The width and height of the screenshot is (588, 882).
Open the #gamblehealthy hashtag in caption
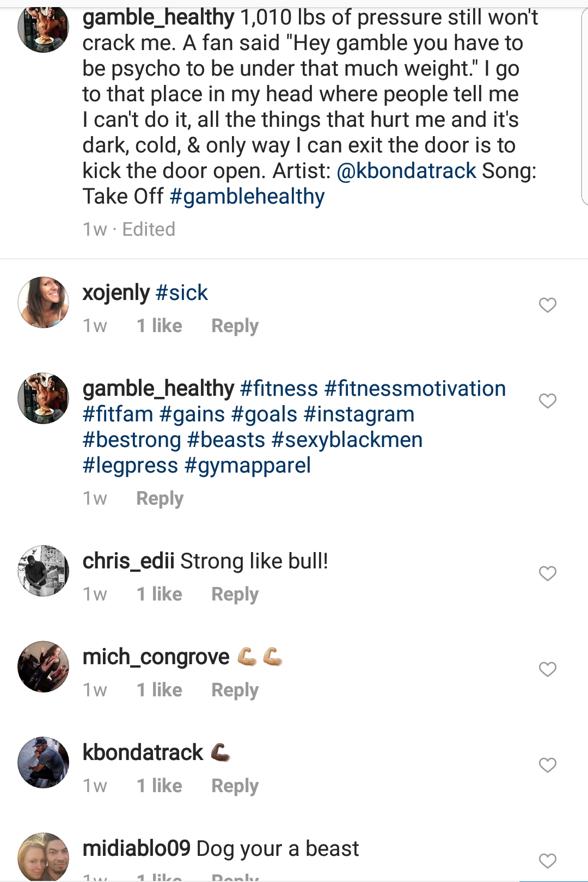[247, 197]
